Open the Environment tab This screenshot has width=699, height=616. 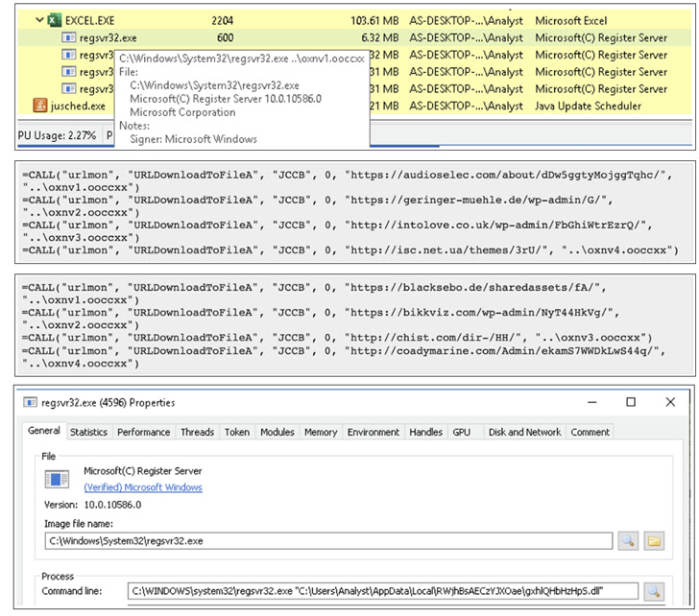coord(374,432)
